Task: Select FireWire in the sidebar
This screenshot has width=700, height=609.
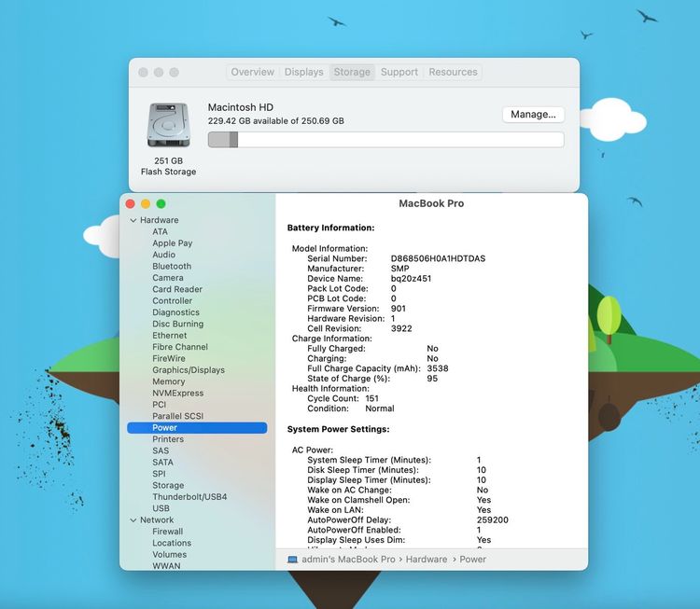Action: pyautogui.click(x=169, y=359)
